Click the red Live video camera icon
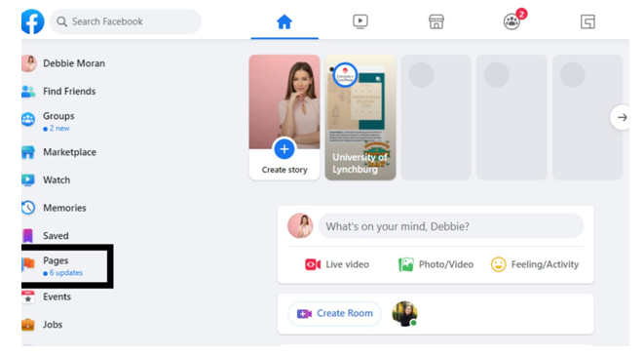 [x=313, y=264]
